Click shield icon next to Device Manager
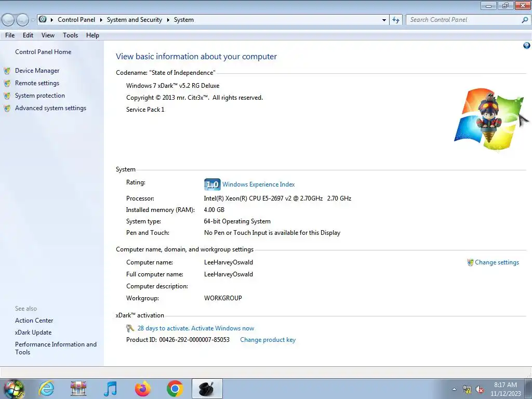 click(x=7, y=71)
